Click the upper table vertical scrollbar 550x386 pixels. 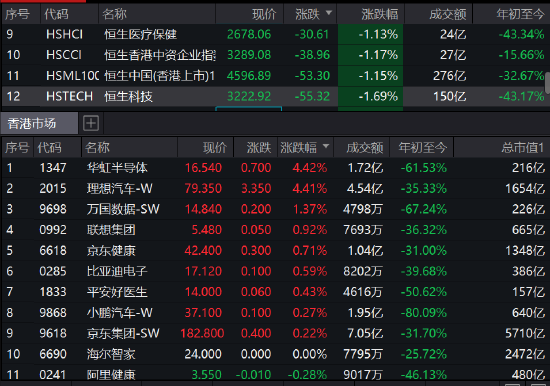[x=548, y=83]
